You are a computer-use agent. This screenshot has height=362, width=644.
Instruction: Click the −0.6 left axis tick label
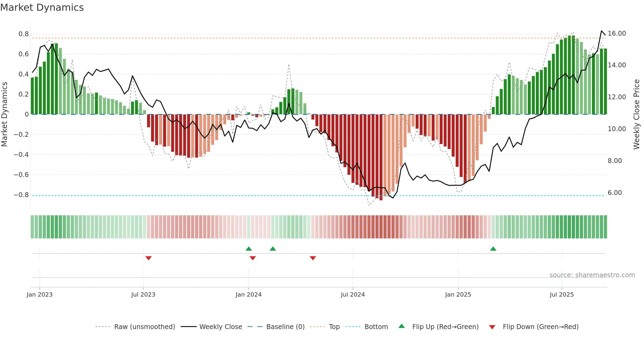[x=21, y=175]
